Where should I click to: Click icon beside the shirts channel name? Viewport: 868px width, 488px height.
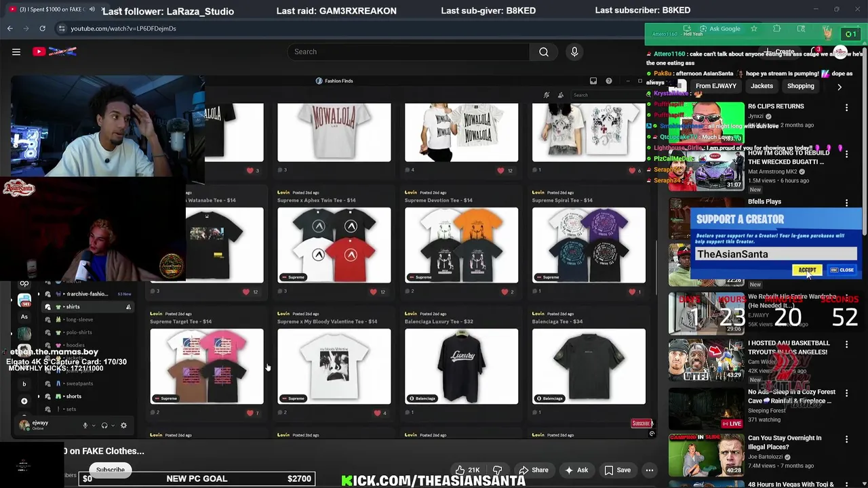pos(128,307)
